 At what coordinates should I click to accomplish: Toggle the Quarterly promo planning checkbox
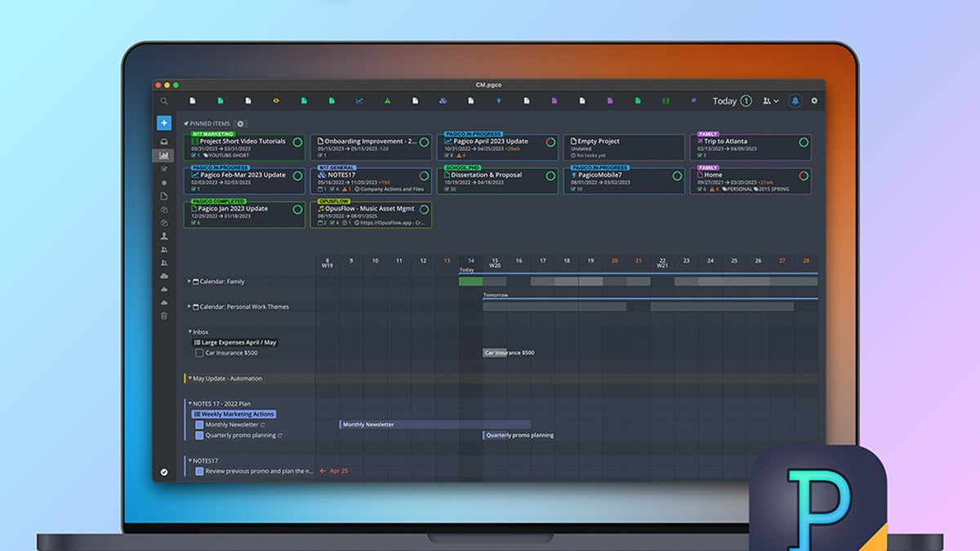(199, 435)
